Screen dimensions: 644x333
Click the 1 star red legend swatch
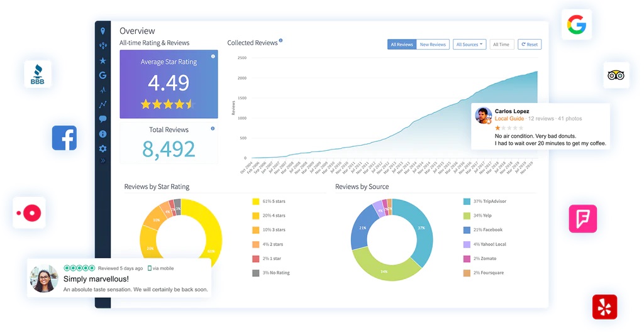coord(256,259)
